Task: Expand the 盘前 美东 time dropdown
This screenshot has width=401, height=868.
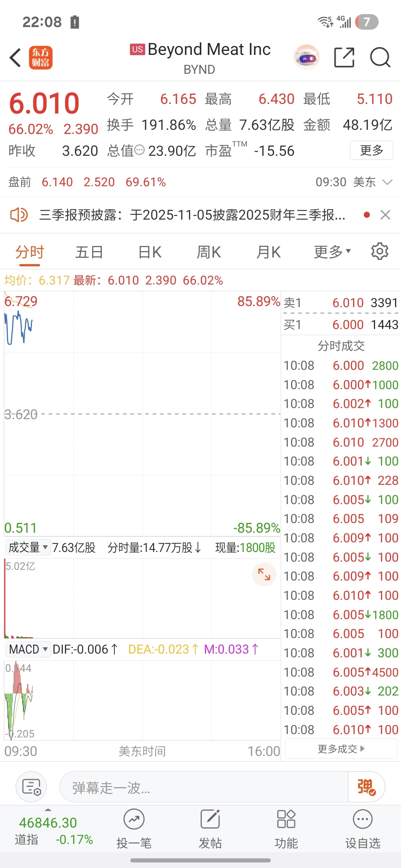Action: (x=387, y=182)
